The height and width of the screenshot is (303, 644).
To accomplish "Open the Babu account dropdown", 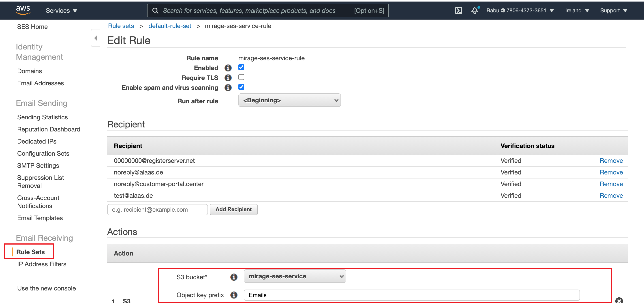I will coord(520,11).
